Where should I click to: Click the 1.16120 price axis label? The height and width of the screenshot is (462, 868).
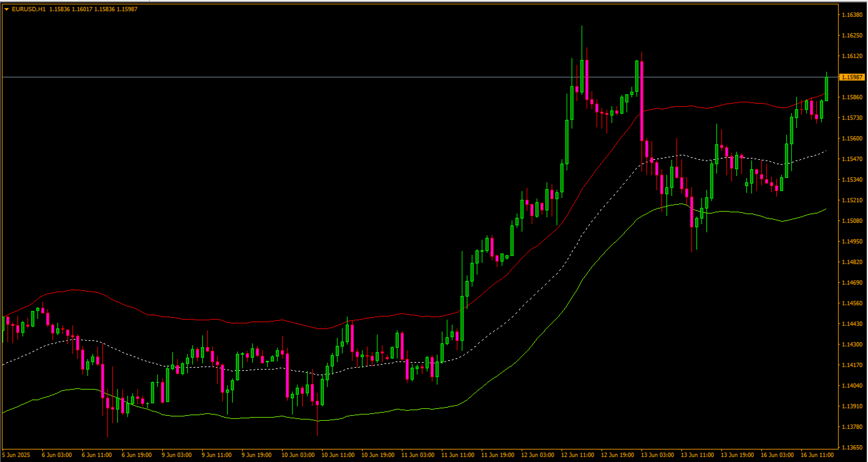(852, 56)
